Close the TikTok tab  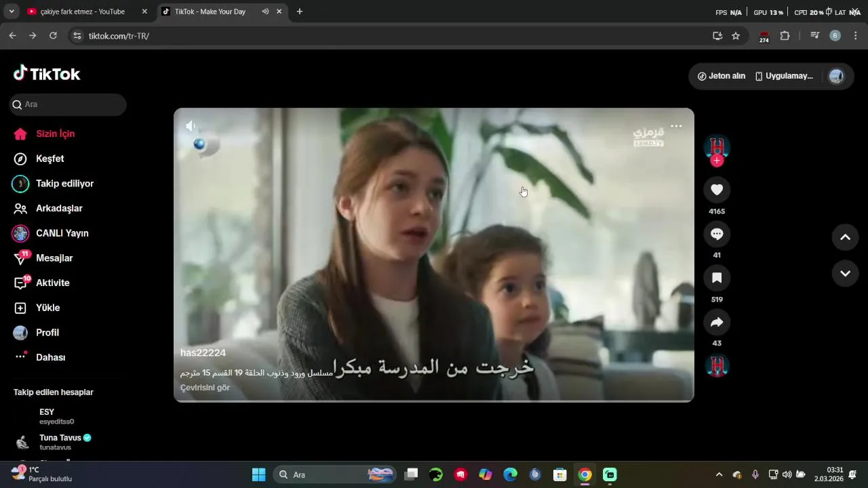pos(279,12)
